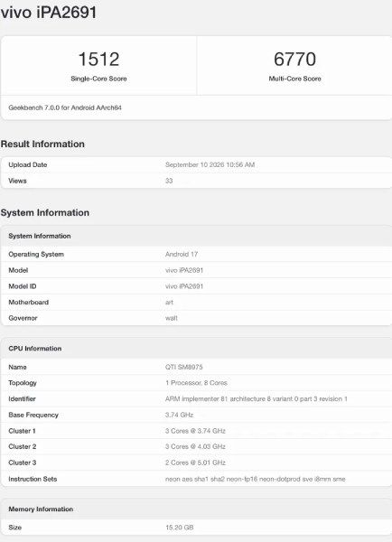
Task: Click the 'Memory Information' table header
Action: click(196, 509)
